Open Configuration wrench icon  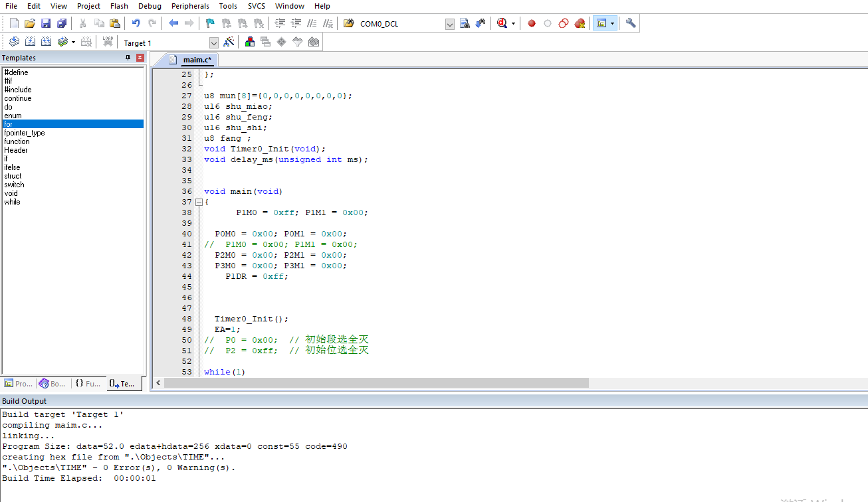[x=631, y=23]
